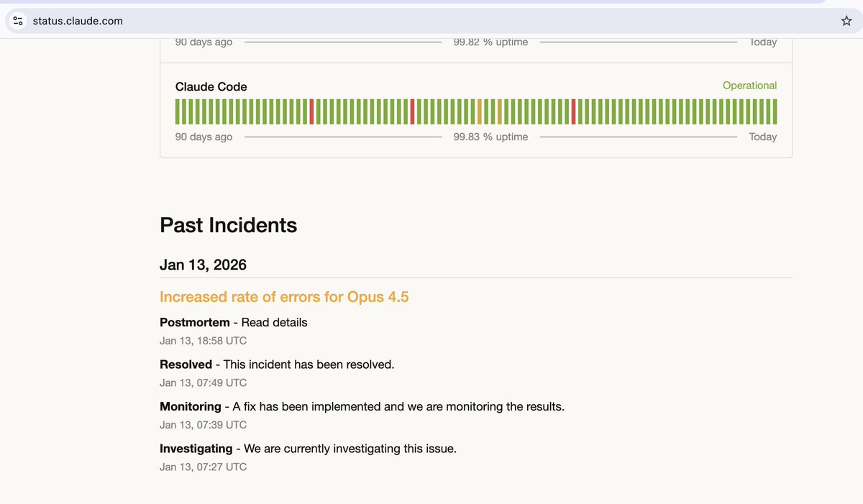863x504 pixels.
Task: Click the first orange bar in Claude Code uptime
Action: point(480,111)
